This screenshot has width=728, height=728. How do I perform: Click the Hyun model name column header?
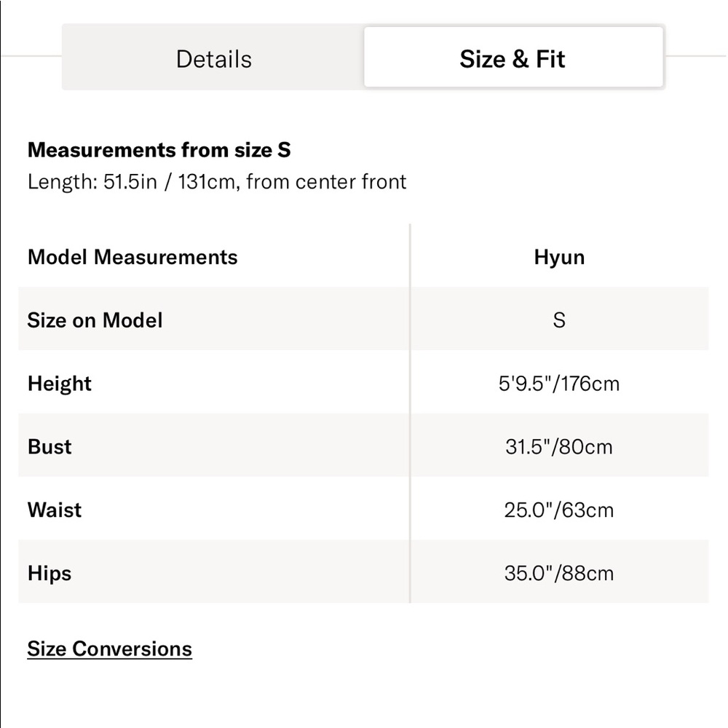pyautogui.click(x=559, y=257)
